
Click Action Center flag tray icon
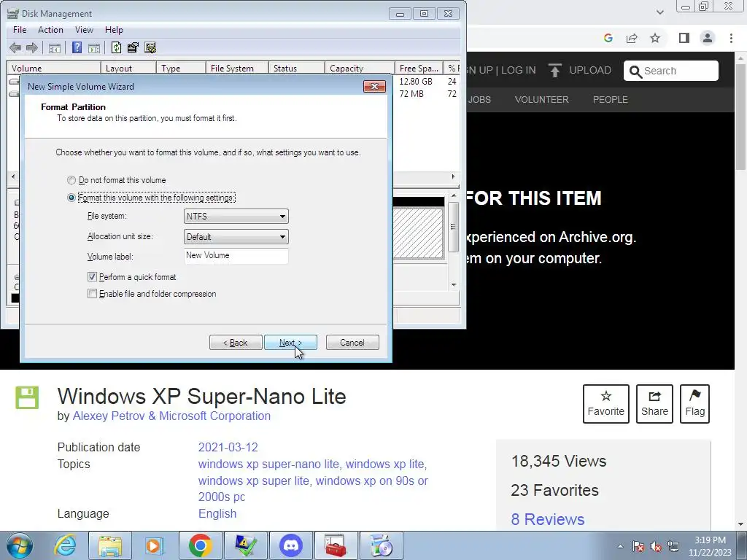[x=638, y=546]
